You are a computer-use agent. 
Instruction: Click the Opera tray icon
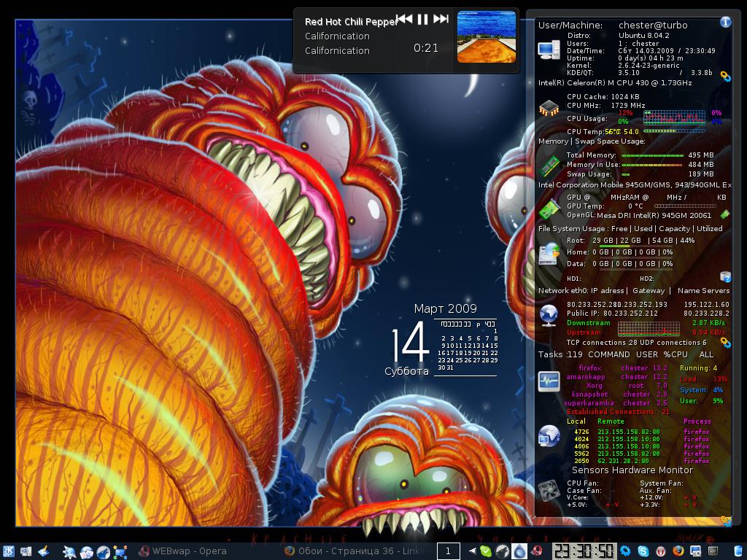(661, 551)
